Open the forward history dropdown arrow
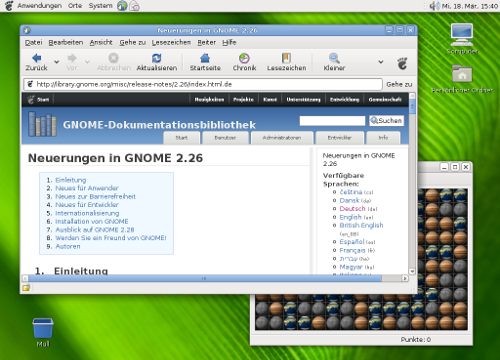500x360 pixels. [87, 62]
